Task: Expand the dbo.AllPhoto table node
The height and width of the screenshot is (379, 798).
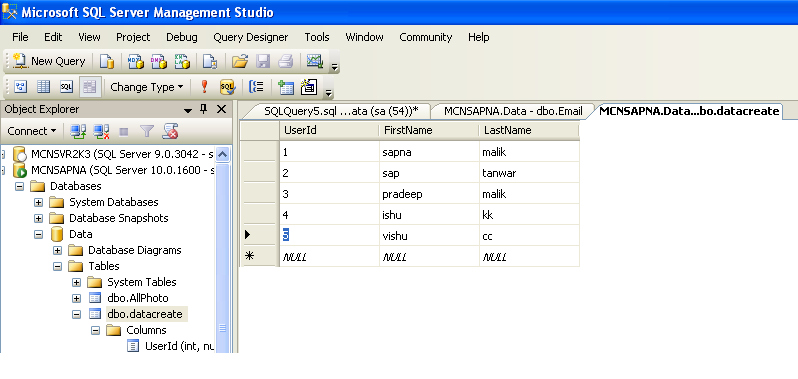Action: pos(76,298)
